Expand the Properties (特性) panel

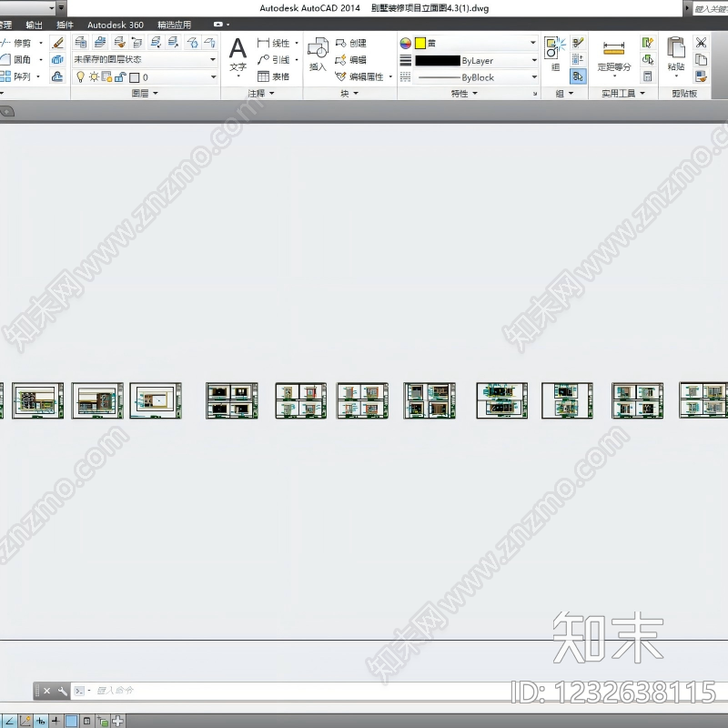(464, 94)
